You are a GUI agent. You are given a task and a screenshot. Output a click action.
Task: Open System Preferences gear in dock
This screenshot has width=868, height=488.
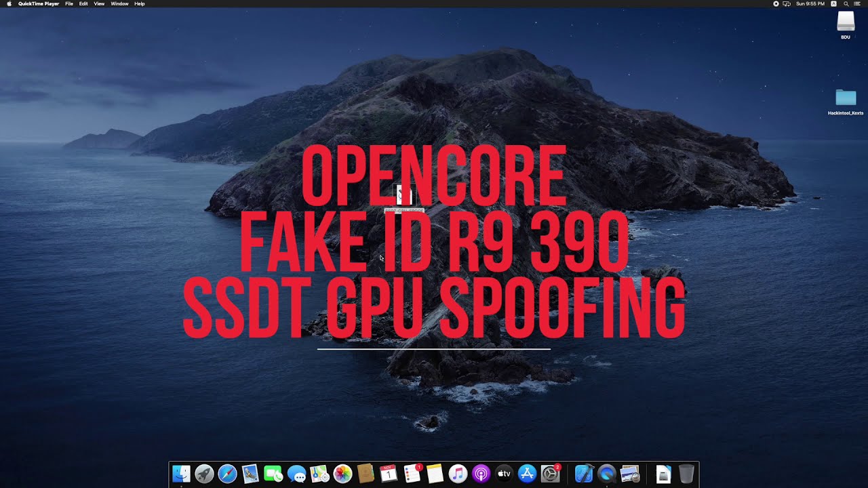(550, 474)
